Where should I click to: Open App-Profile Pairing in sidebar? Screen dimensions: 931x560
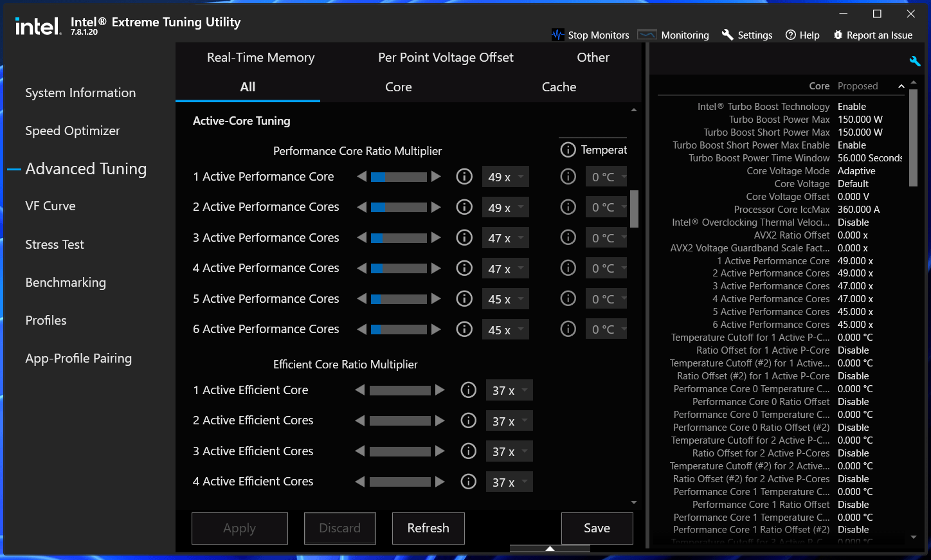point(78,358)
